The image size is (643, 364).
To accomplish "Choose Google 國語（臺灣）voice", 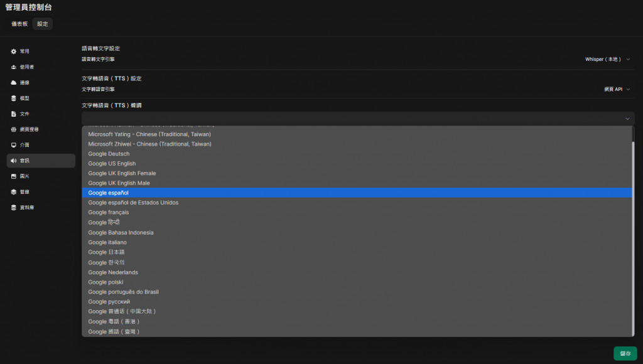I will point(357,331).
